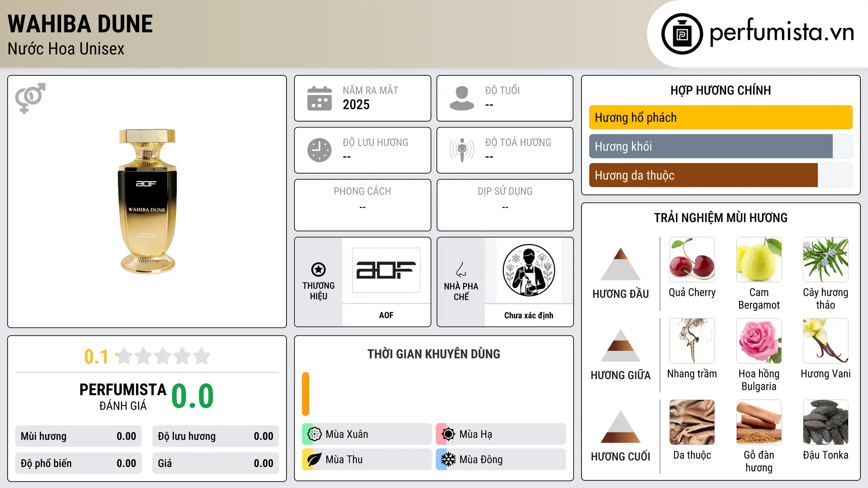Click the Hương giữa pyramid icon
Screen dimensions: 868x488
point(620,345)
